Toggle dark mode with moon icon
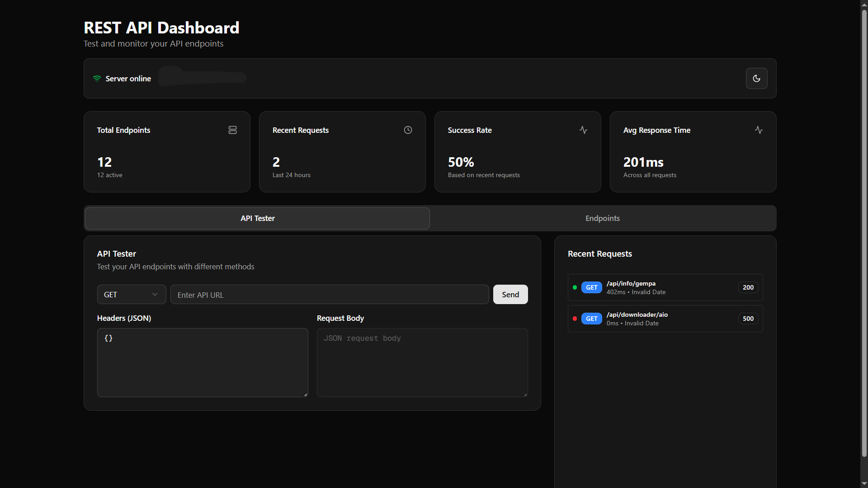This screenshot has width=868, height=488. click(756, 79)
